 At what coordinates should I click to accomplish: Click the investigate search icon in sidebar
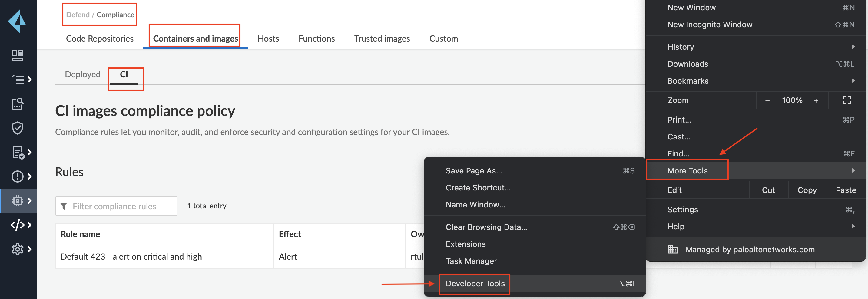(x=18, y=104)
